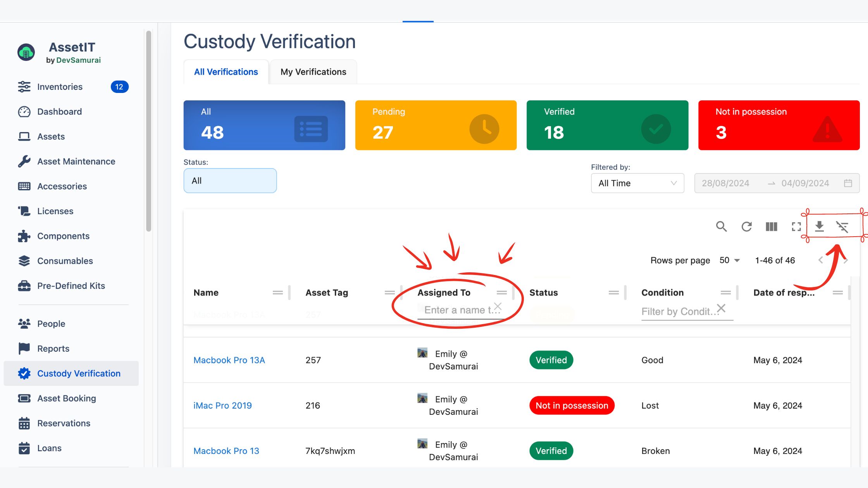Download the verification data

(x=819, y=227)
